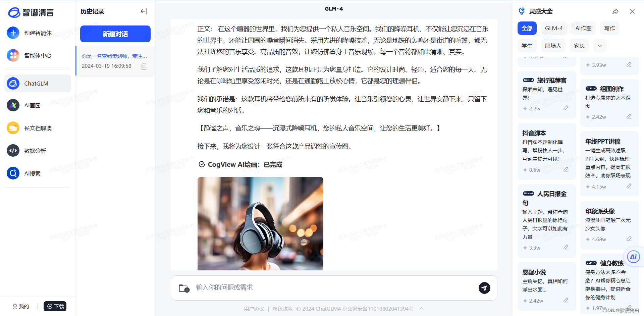644x316 pixels.
Task: Expand more categories dropdown chevron
Action: point(600,46)
